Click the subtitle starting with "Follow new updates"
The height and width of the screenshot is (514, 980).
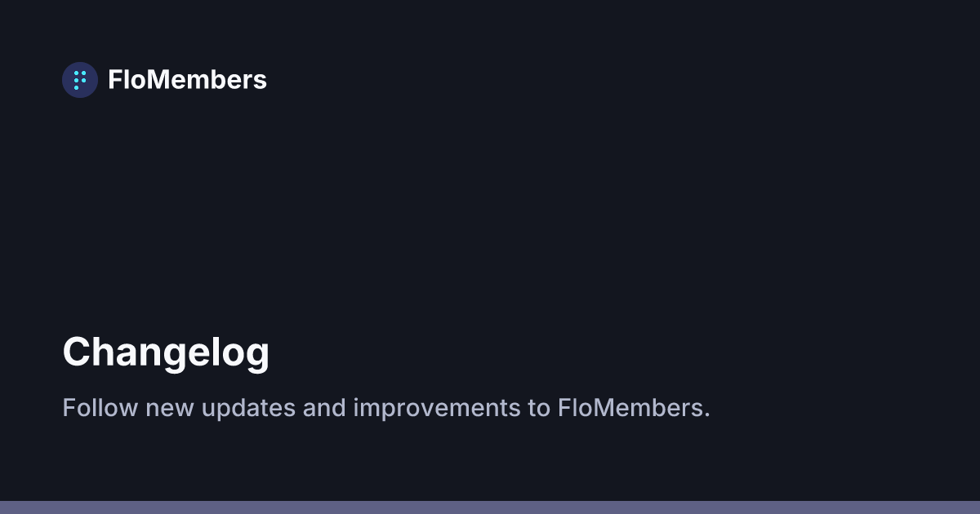point(386,408)
